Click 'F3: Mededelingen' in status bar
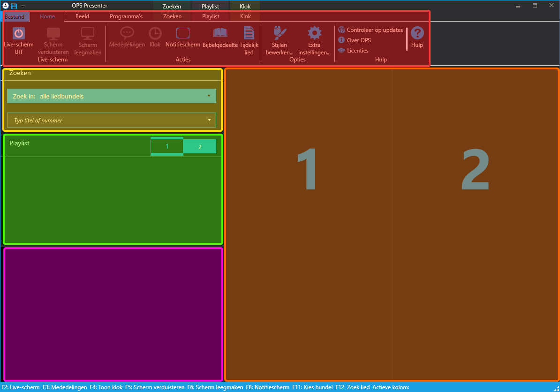560x392 pixels. point(65,387)
